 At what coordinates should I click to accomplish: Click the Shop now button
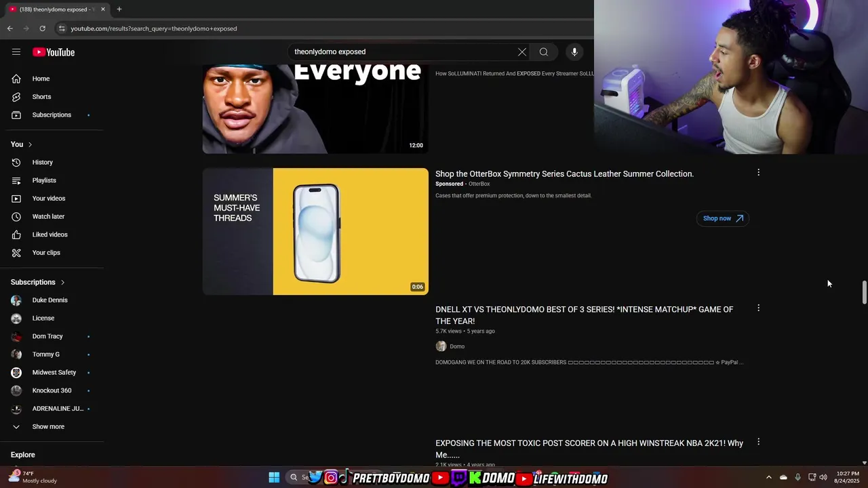coord(722,218)
